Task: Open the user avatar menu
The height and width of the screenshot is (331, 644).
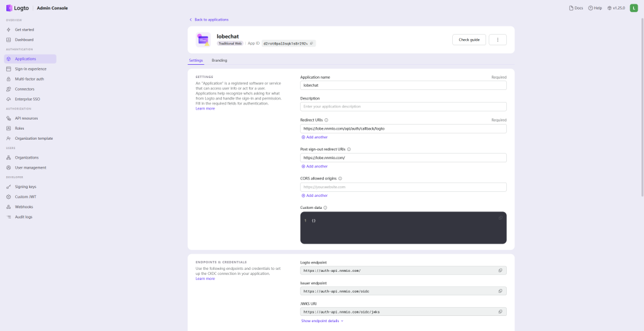Action: click(x=634, y=8)
